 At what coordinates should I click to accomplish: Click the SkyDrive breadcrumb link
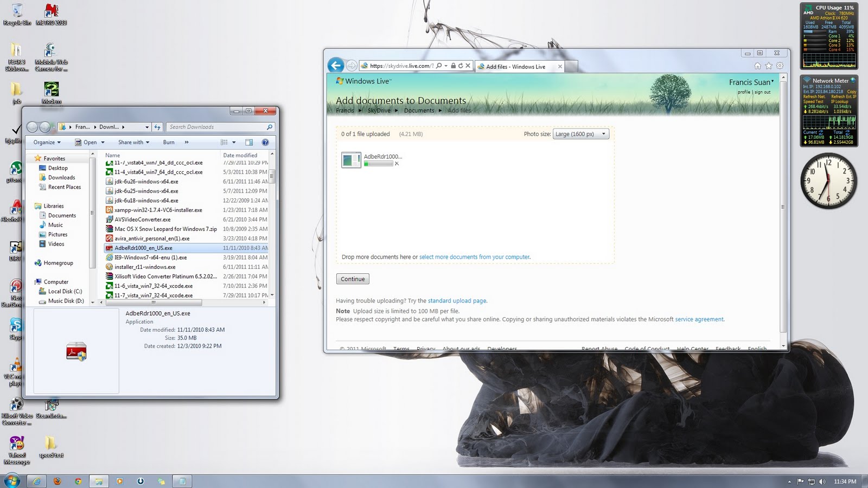(379, 111)
